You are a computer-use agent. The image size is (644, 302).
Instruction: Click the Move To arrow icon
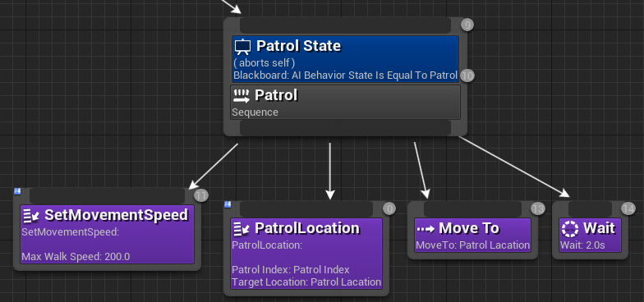click(425, 229)
